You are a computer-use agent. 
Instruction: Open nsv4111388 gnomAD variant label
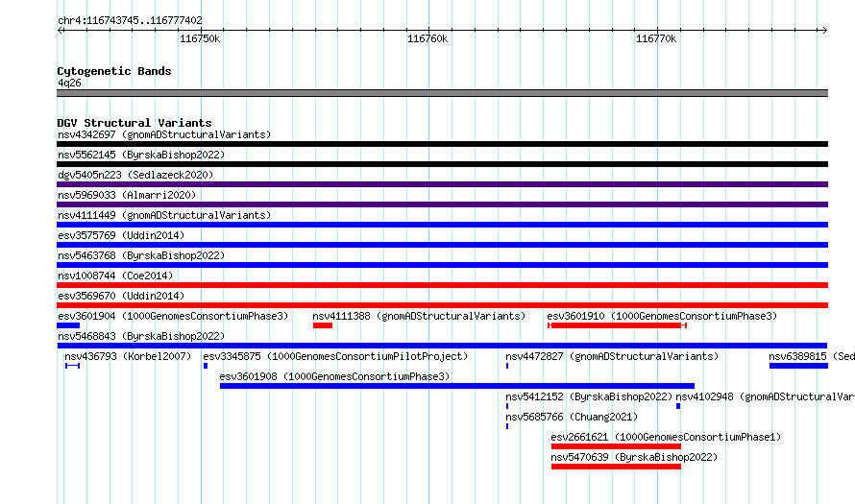tap(419, 316)
